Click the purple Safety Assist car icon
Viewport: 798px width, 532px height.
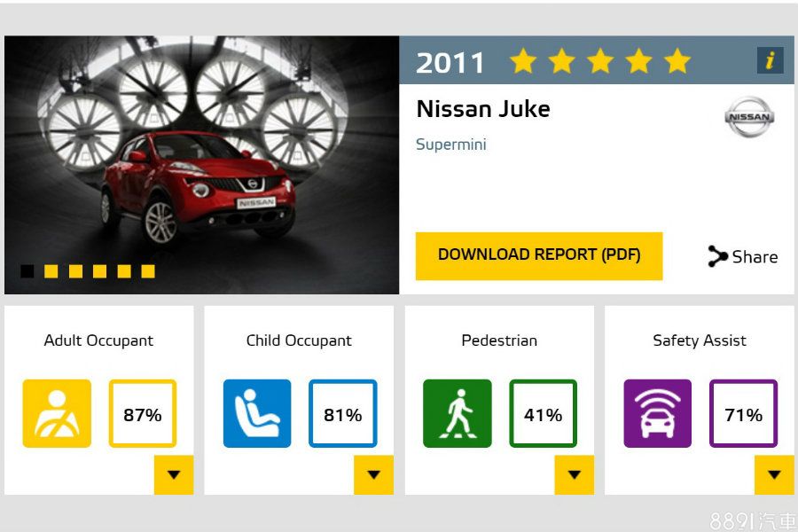657,413
